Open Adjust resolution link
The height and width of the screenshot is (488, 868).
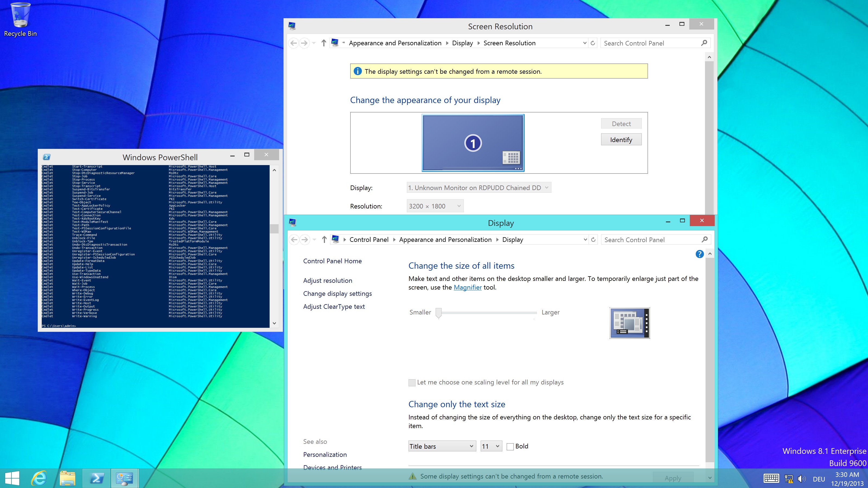tap(327, 281)
